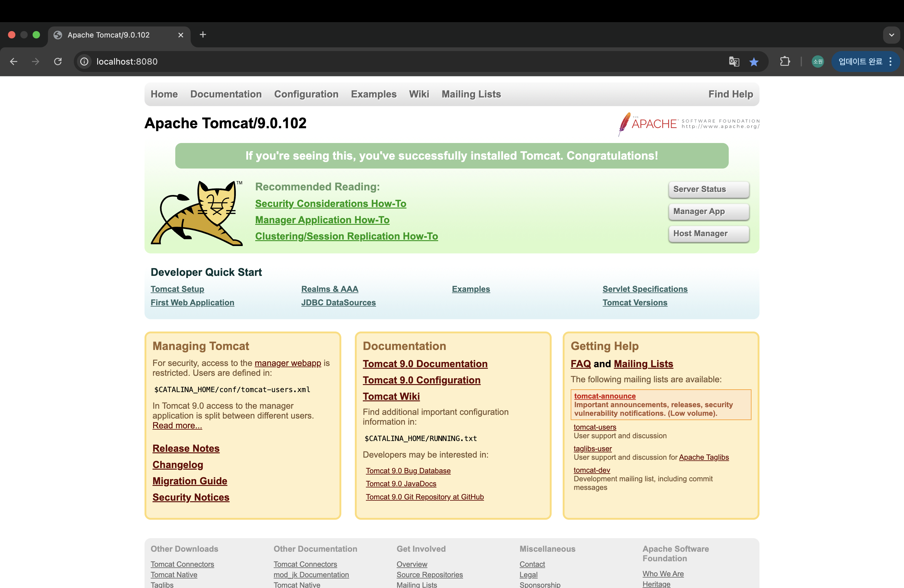904x588 pixels.
Task: Go back with the browser back arrow
Action: tap(14, 62)
